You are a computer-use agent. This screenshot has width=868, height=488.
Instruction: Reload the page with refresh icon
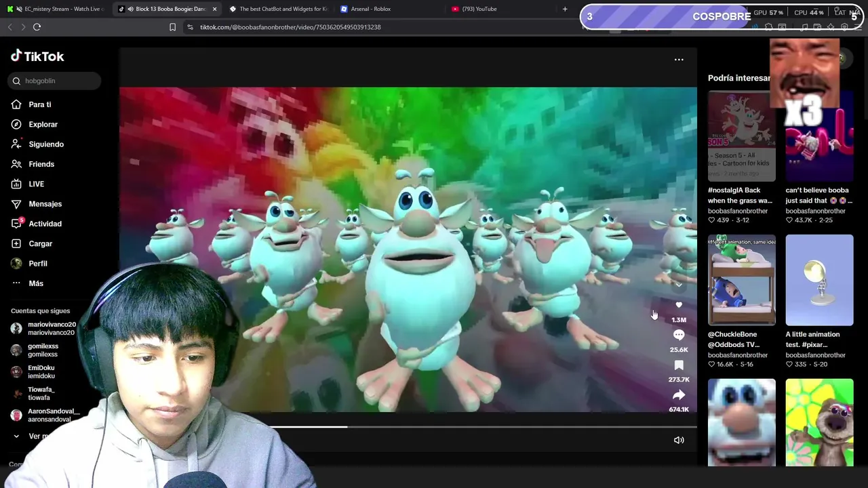pyautogui.click(x=37, y=27)
